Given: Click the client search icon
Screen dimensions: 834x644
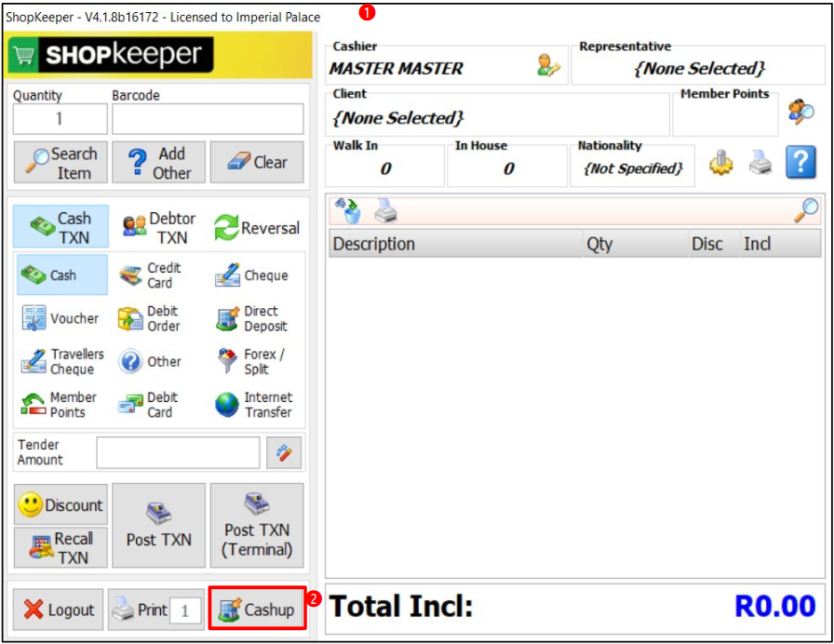Looking at the screenshot, I should click(x=801, y=111).
